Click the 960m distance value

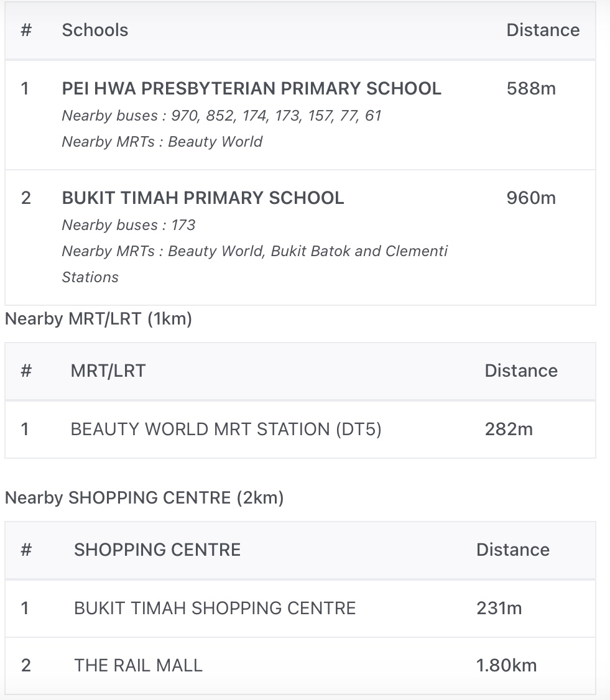point(531,198)
